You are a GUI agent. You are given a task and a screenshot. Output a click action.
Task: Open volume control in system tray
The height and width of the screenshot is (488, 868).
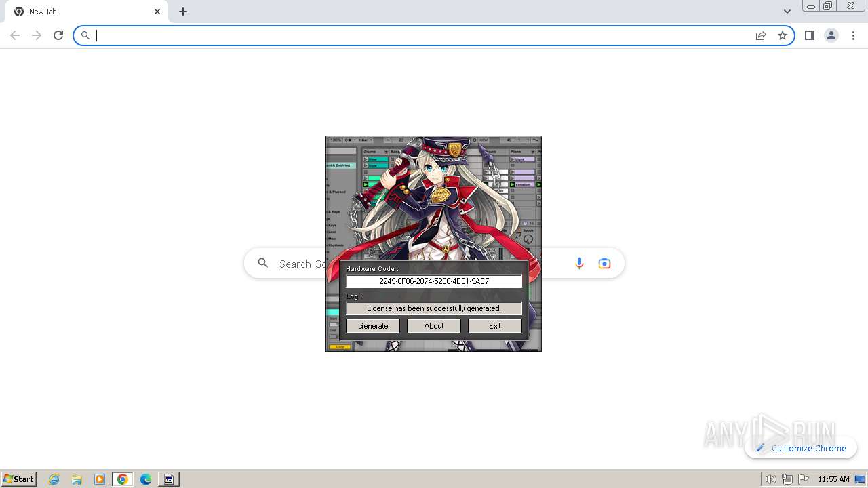pos(771,479)
